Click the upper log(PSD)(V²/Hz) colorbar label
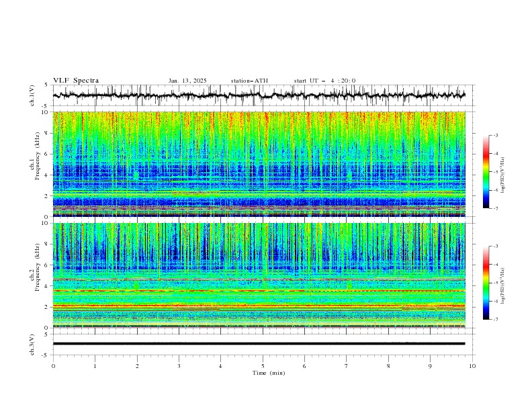This screenshot has height=411, width=532. pyautogui.click(x=503, y=175)
